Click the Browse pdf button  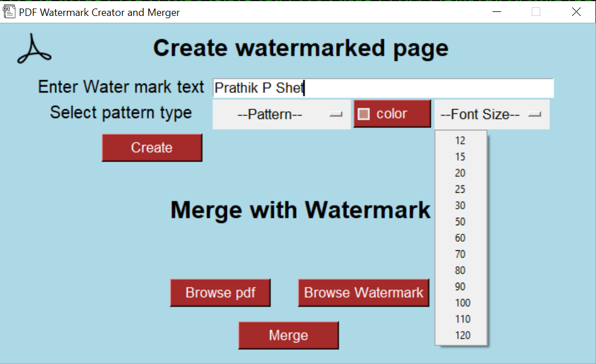(220, 292)
